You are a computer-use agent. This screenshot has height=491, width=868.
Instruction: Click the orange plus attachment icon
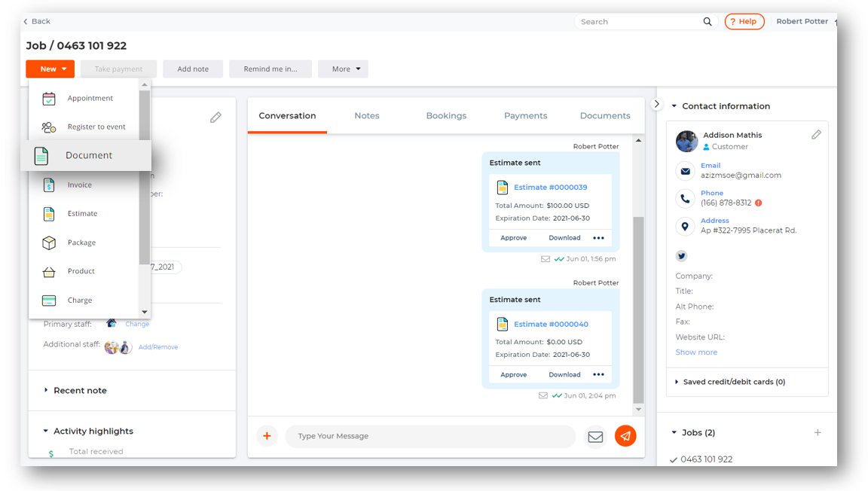[x=267, y=436]
